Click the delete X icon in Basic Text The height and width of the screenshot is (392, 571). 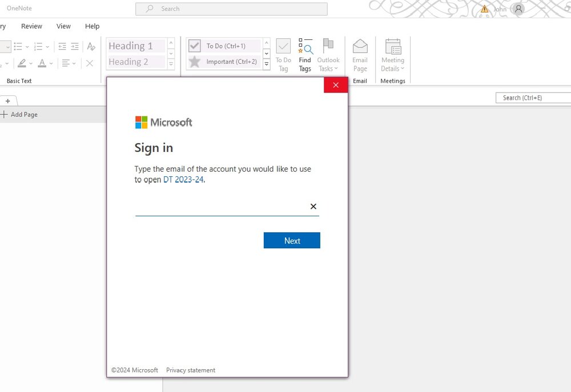tap(90, 63)
